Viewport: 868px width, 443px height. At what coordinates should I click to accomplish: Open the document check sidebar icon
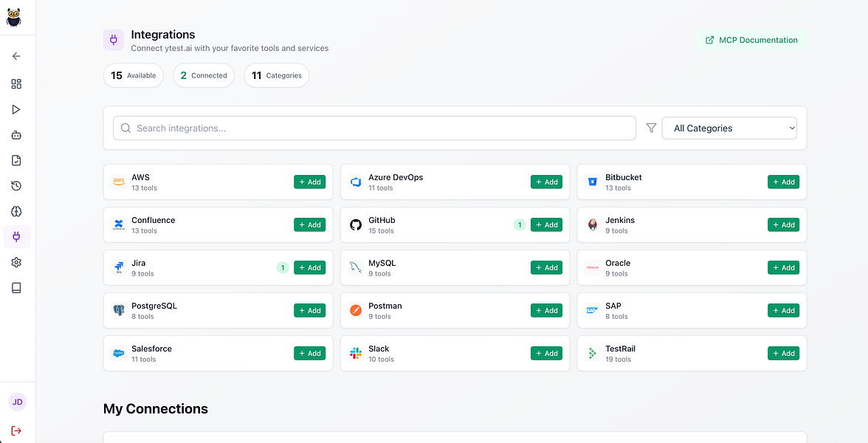[16, 160]
